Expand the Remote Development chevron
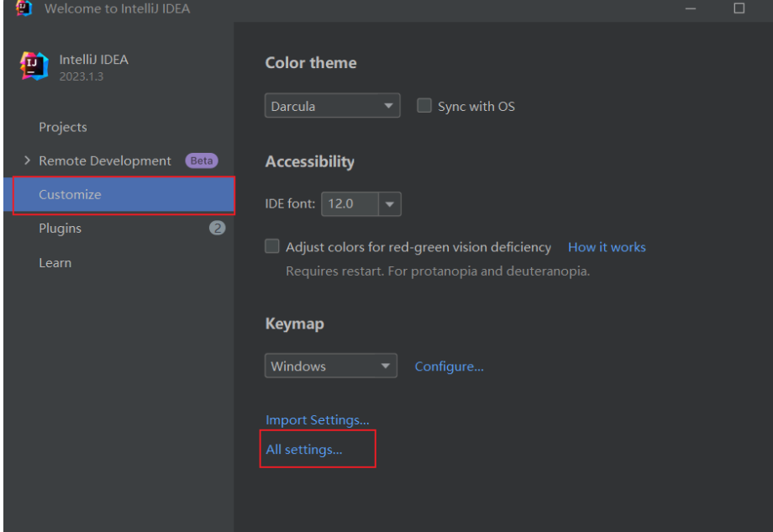The height and width of the screenshot is (532, 773). tap(27, 161)
